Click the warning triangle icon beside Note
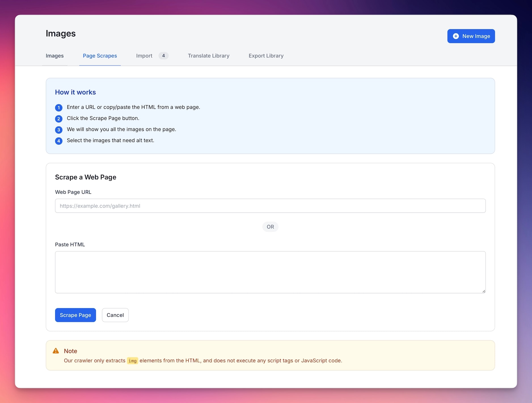The image size is (532, 403). pos(56,351)
